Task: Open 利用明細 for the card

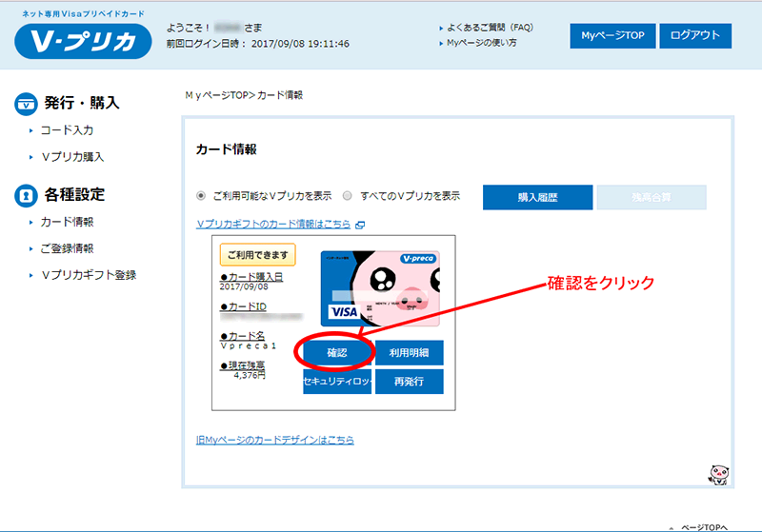Action: coord(410,353)
